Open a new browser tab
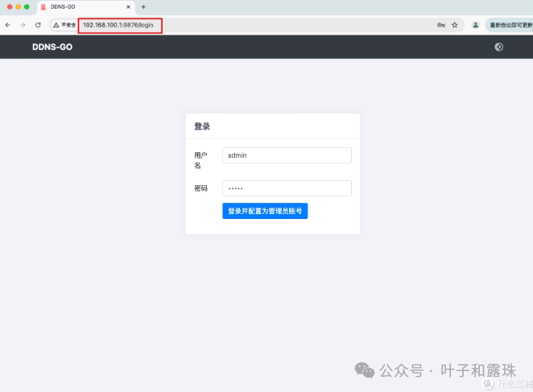This screenshot has width=533, height=392. tap(143, 6)
